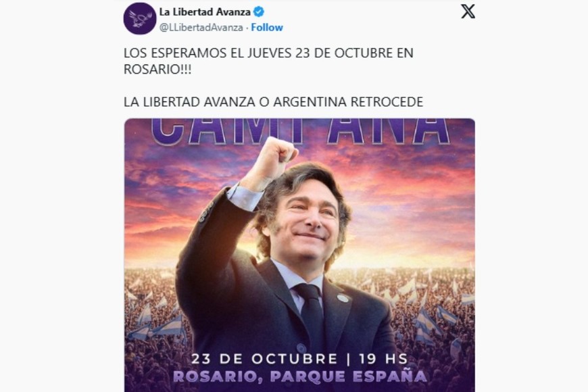Viewport: 588px width, 392px height.
Task: Click the '23 DE OCTUBRE | 19 HS' poster text
Action: (299, 359)
